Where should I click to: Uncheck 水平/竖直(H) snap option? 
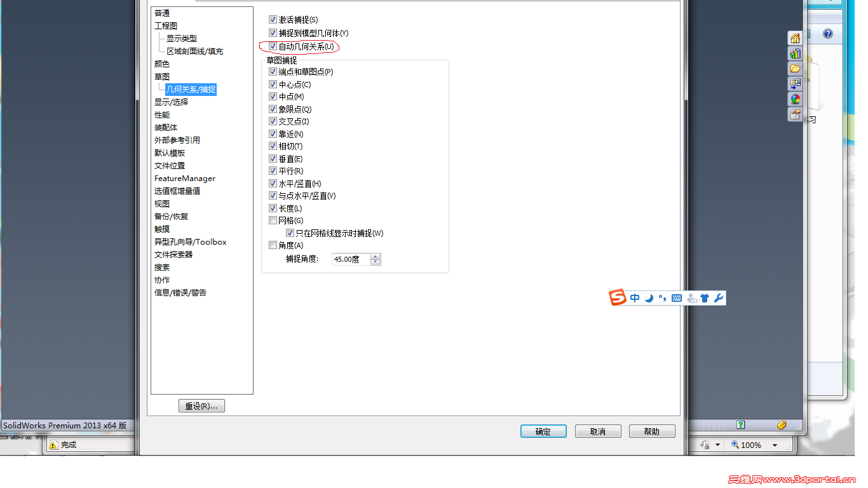(273, 184)
